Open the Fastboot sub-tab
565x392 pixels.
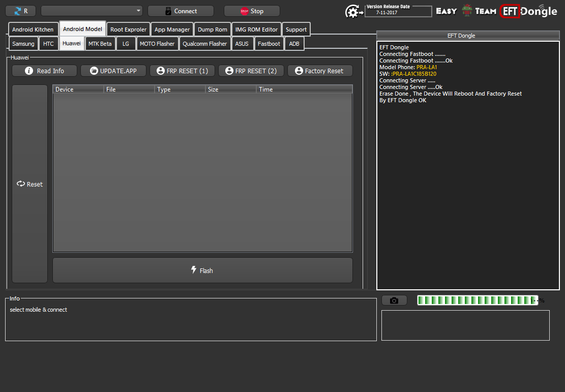pos(269,44)
